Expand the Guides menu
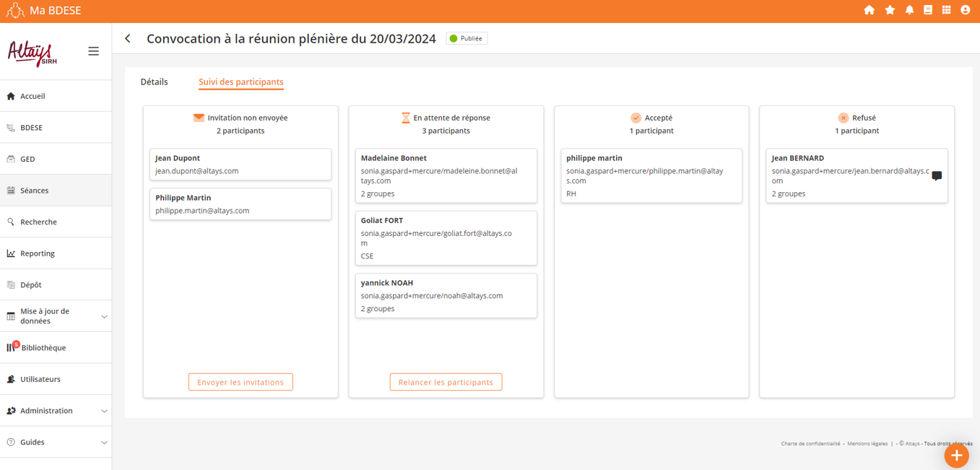The image size is (980, 470). coord(104,443)
